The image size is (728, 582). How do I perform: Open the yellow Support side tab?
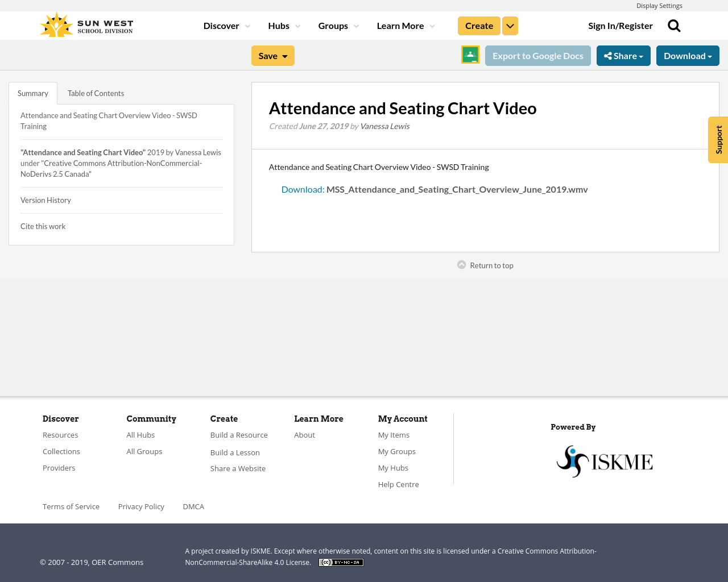[x=718, y=140]
